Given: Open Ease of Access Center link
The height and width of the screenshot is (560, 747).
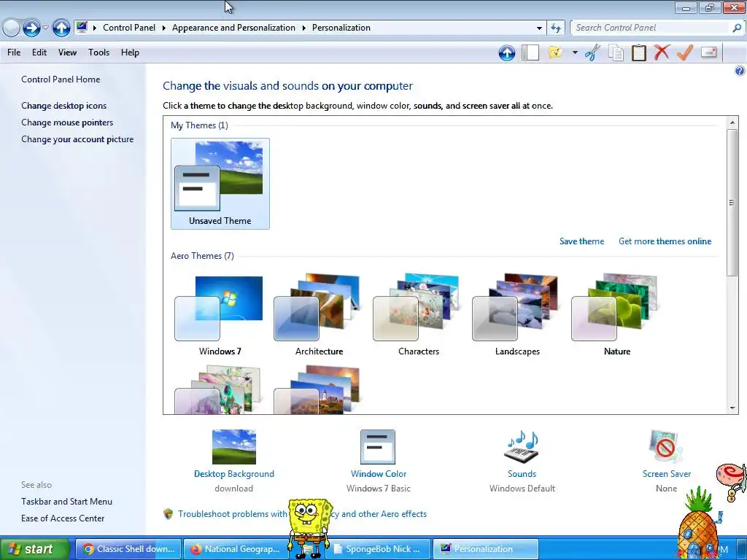Looking at the screenshot, I should click(63, 518).
